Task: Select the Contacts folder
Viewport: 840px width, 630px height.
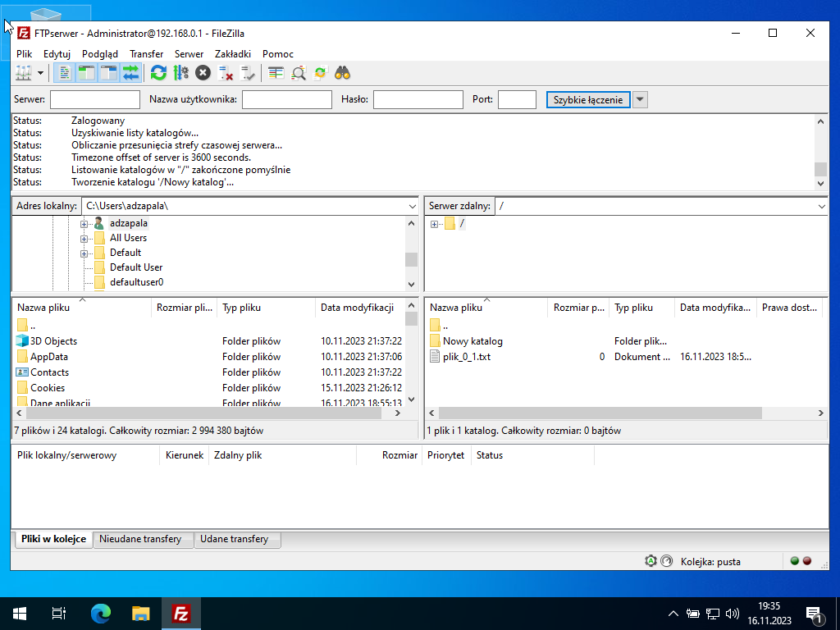Action: tap(49, 372)
